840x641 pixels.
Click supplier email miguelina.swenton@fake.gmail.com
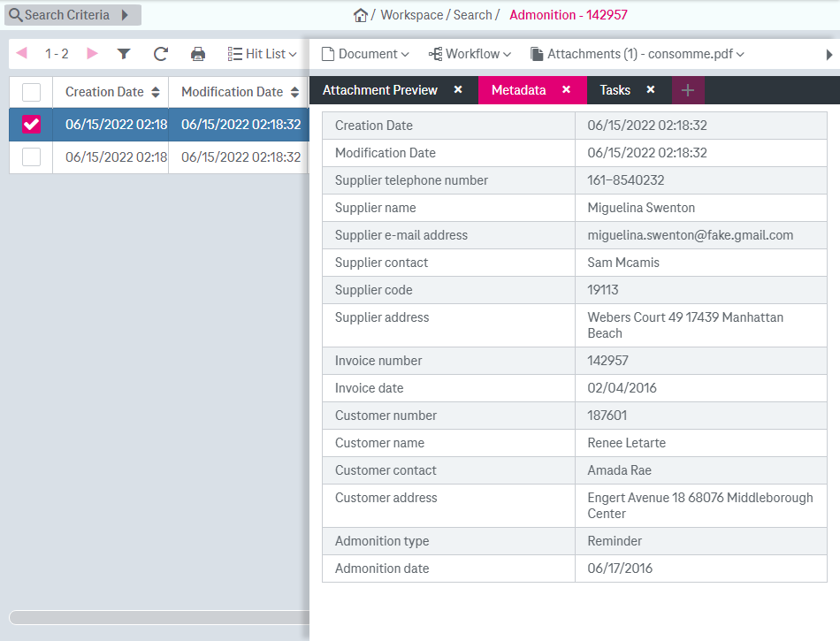690,235
